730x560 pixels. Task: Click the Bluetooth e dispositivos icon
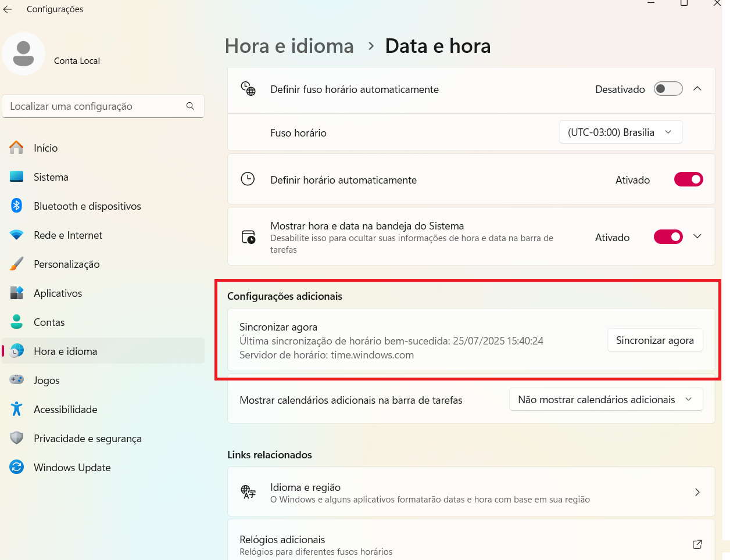[x=16, y=206]
